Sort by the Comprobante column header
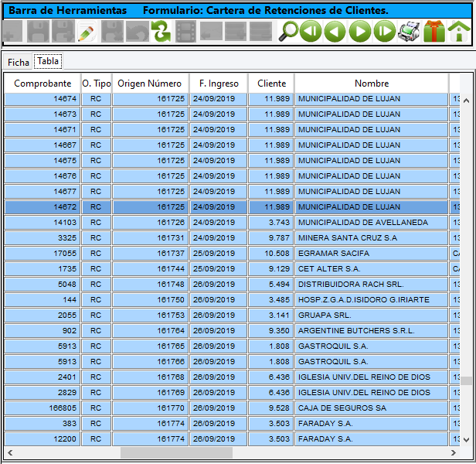This screenshot has height=464, width=476. [42, 84]
